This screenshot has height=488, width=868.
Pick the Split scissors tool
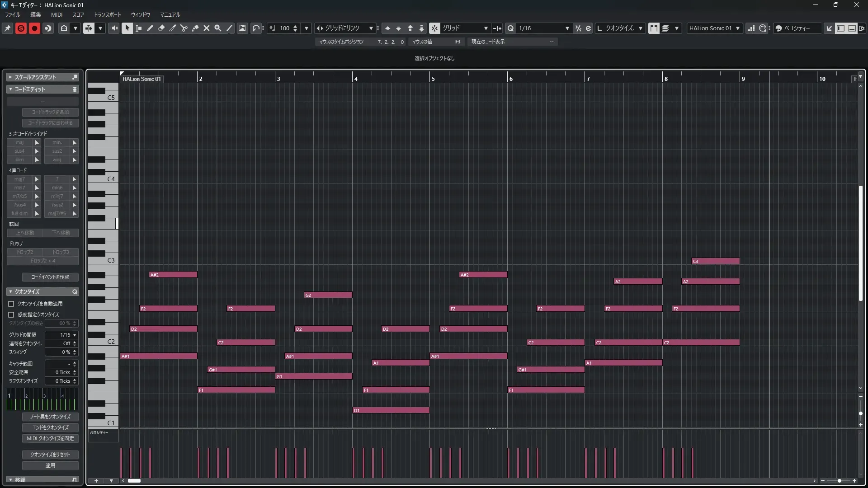(184, 28)
